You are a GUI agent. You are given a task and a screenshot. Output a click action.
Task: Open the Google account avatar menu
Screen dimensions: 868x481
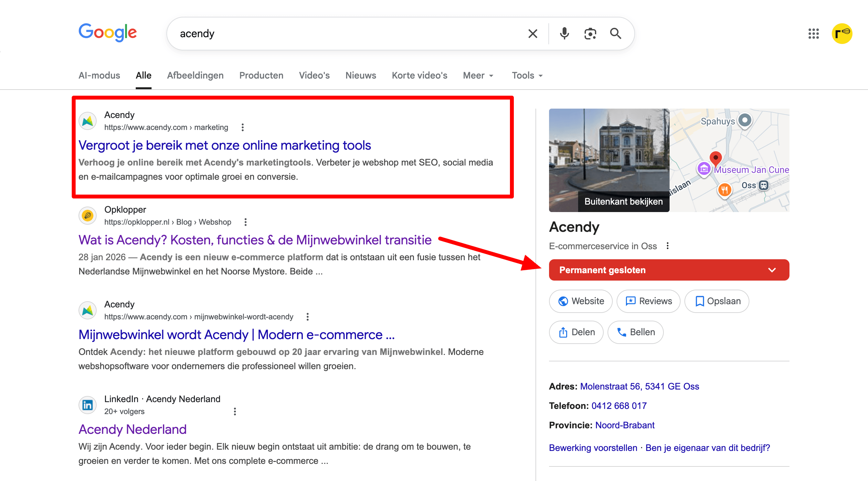coord(842,34)
